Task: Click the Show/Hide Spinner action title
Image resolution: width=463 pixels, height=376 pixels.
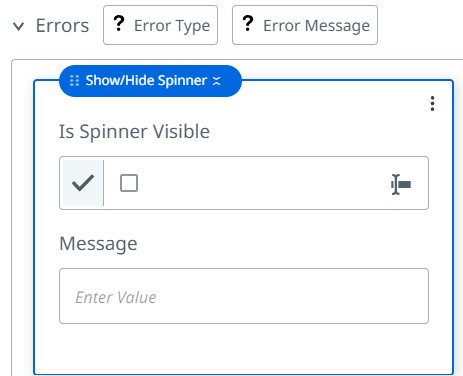Action: pos(146,80)
